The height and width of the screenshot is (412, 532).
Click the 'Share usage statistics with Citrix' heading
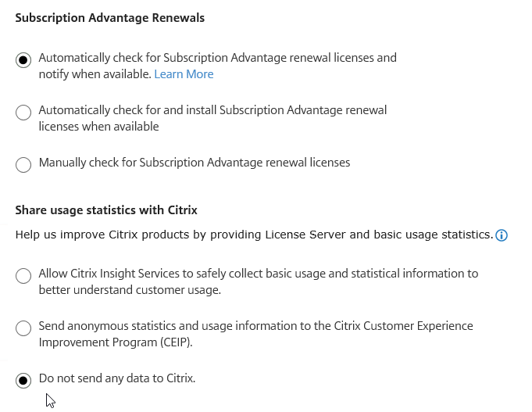pos(106,210)
